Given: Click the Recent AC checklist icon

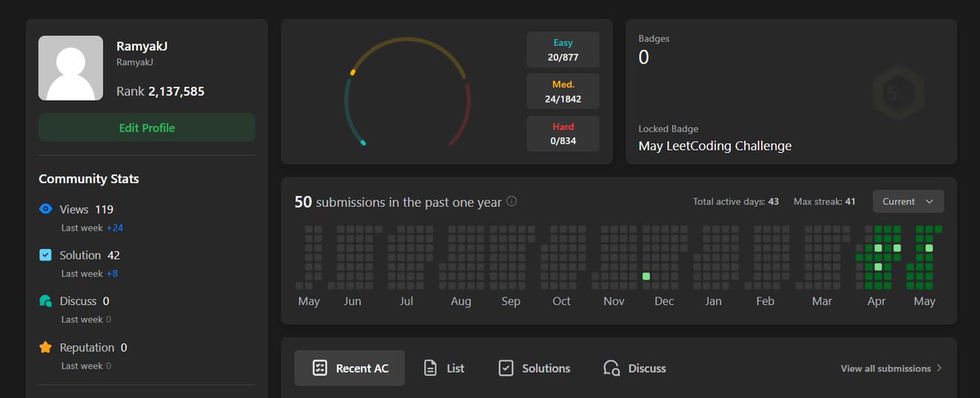Looking at the screenshot, I should pyautogui.click(x=320, y=369).
